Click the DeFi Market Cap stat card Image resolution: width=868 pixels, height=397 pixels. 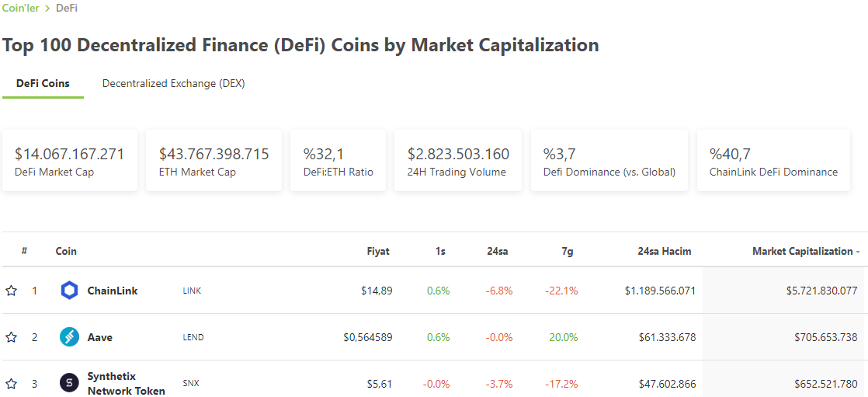(70, 161)
